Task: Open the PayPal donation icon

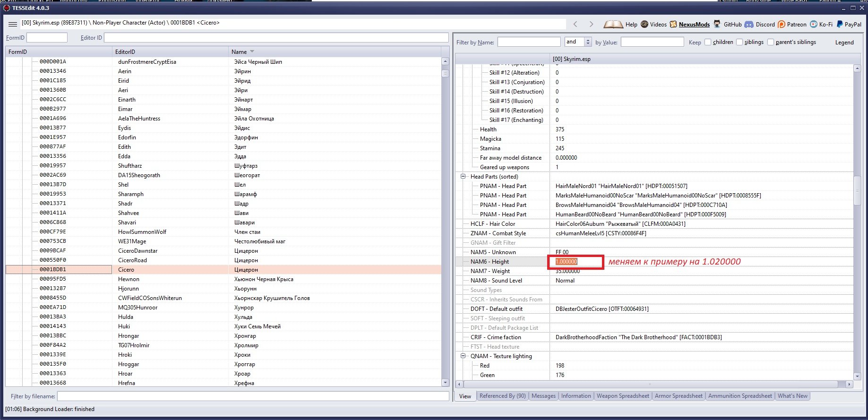Action: coord(840,24)
